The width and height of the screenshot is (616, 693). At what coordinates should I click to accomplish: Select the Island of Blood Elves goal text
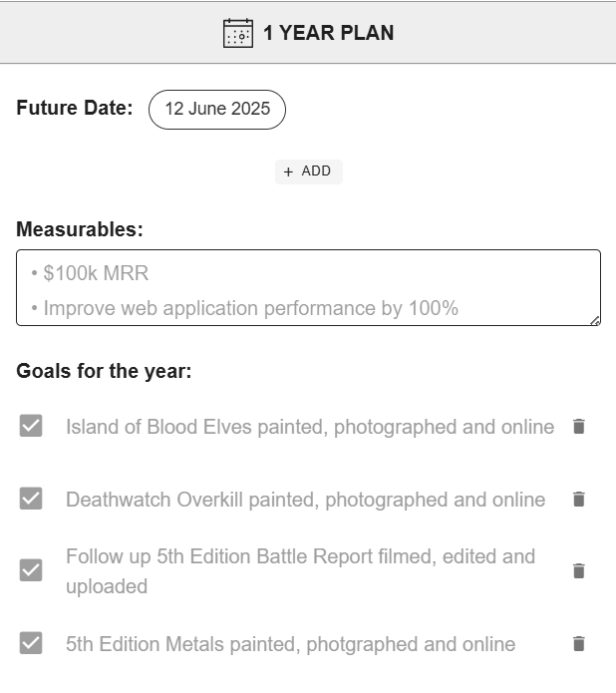[x=310, y=427]
